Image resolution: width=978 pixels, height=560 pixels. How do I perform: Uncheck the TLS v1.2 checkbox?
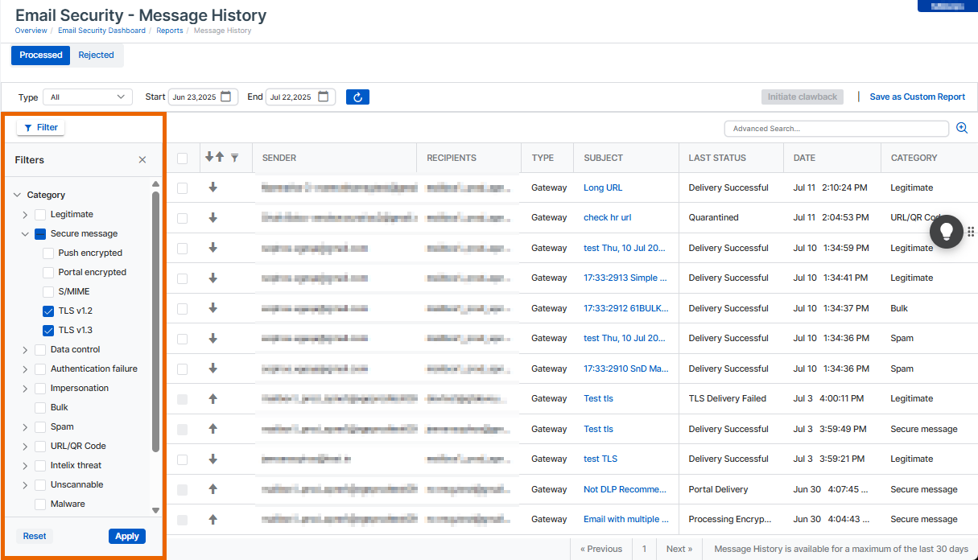pyautogui.click(x=48, y=311)
